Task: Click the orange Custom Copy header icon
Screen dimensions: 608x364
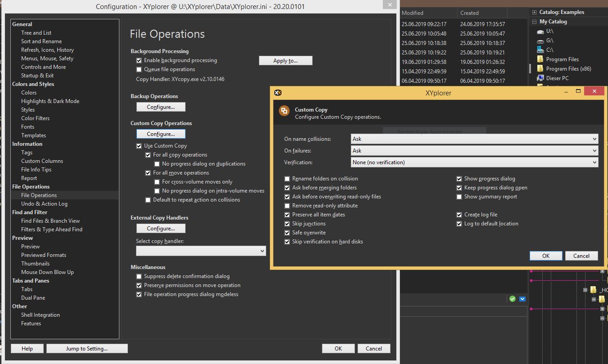Action: point(284,111)
